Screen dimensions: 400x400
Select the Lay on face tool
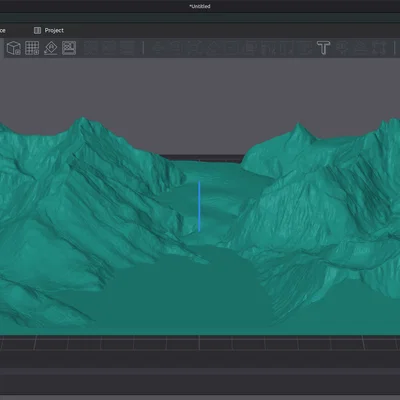[x=212, y=48]
